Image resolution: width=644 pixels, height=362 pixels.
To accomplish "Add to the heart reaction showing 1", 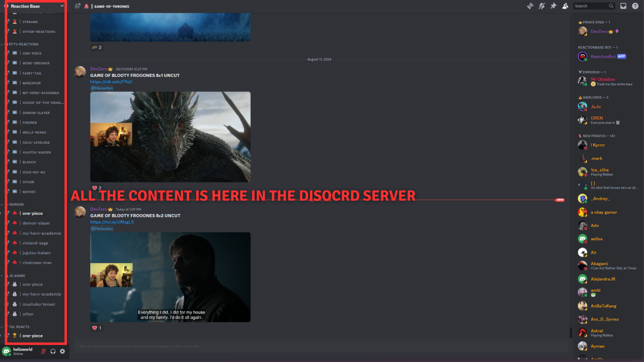I will [97, 328].
